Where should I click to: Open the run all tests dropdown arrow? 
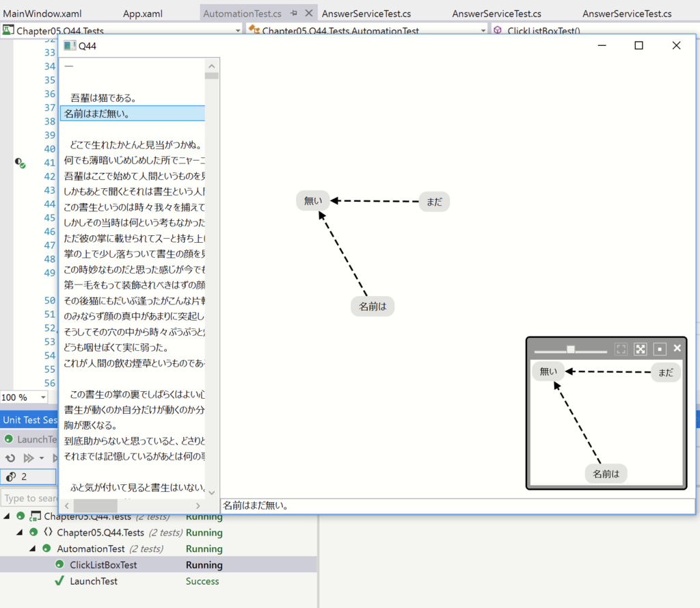[x=42, y=458]
